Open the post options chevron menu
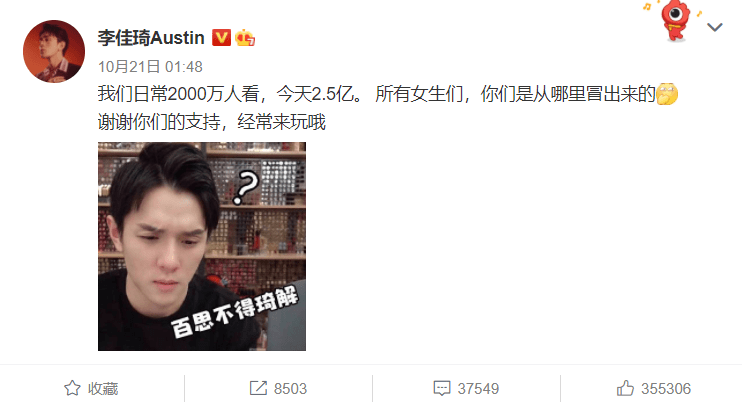 point(715,27)
